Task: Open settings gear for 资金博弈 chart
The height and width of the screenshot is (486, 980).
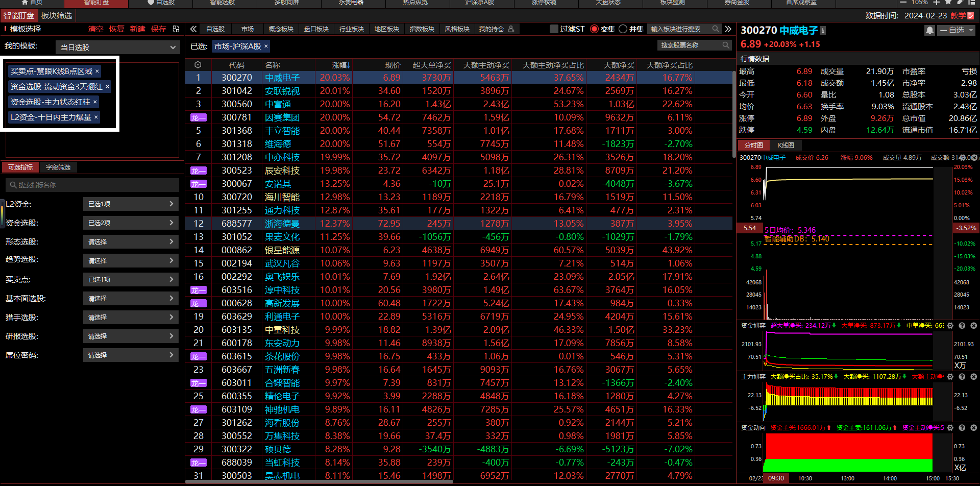Action: (x=950, y=326)
